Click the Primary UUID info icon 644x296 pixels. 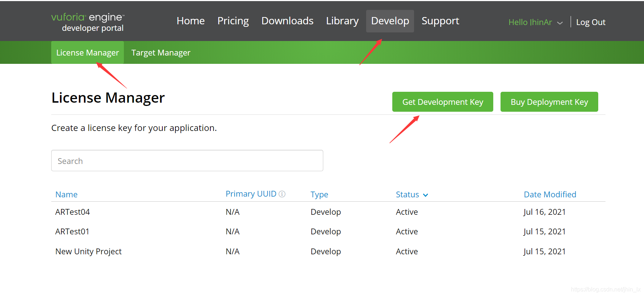[x=282, y=194]
